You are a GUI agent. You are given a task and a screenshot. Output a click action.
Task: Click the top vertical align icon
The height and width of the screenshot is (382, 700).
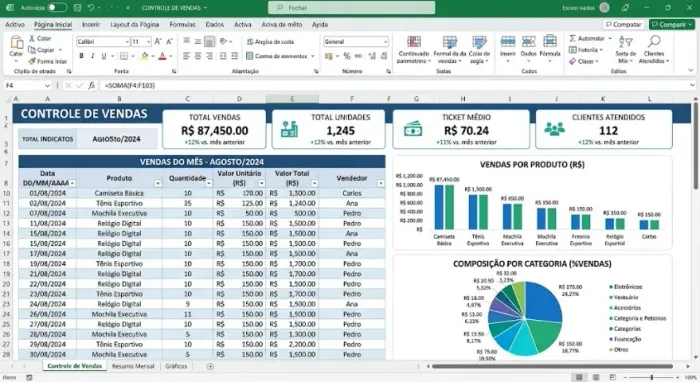click(186, 42)
